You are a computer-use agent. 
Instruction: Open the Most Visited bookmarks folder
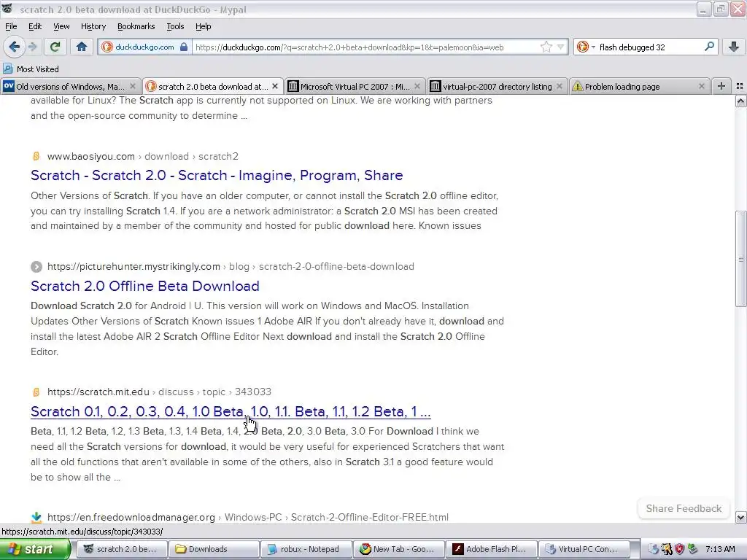31,69
